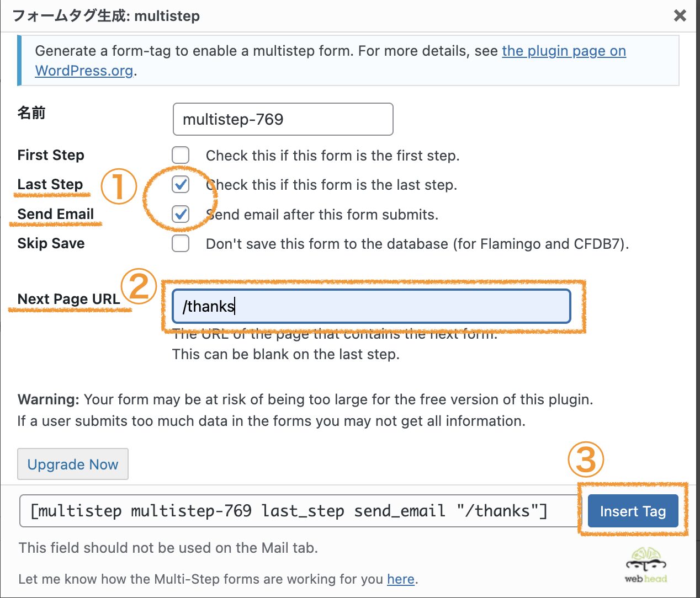Click the 'here' feedback link
700x598 pixels.
401,579
